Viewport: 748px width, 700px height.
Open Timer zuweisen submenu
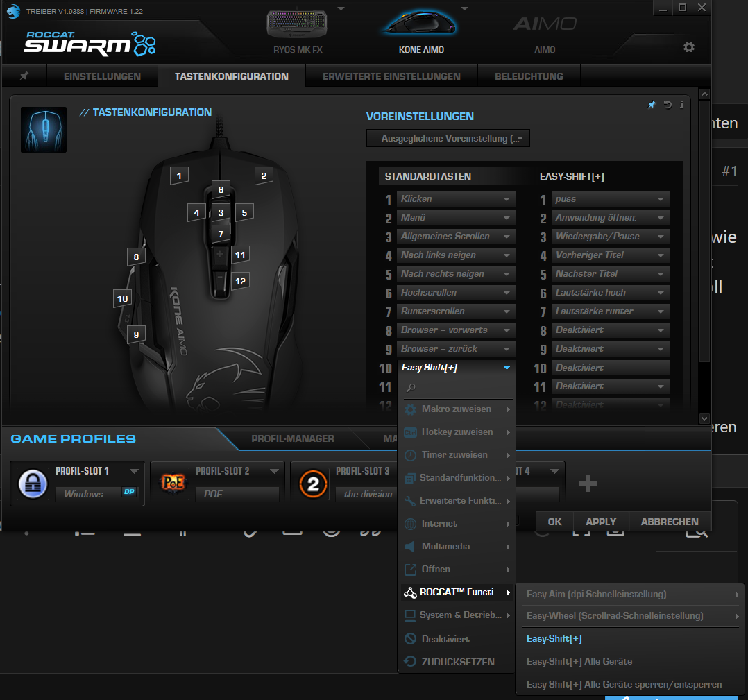pos(457,455)
